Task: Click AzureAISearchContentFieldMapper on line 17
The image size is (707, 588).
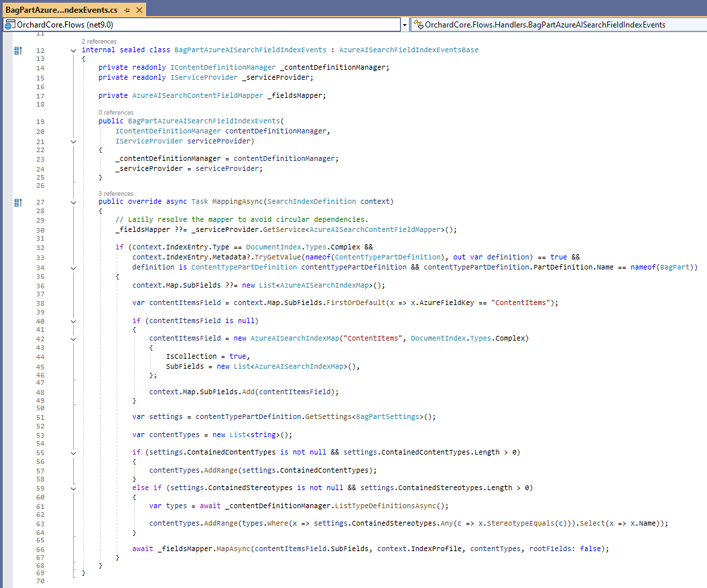Action: [198, 96]
